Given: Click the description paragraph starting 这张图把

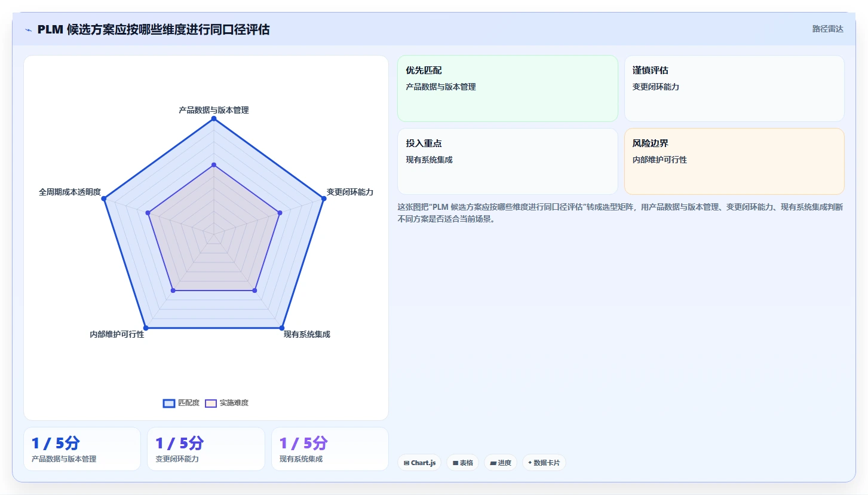Looking at the screenshot, I should pos(620,213).
